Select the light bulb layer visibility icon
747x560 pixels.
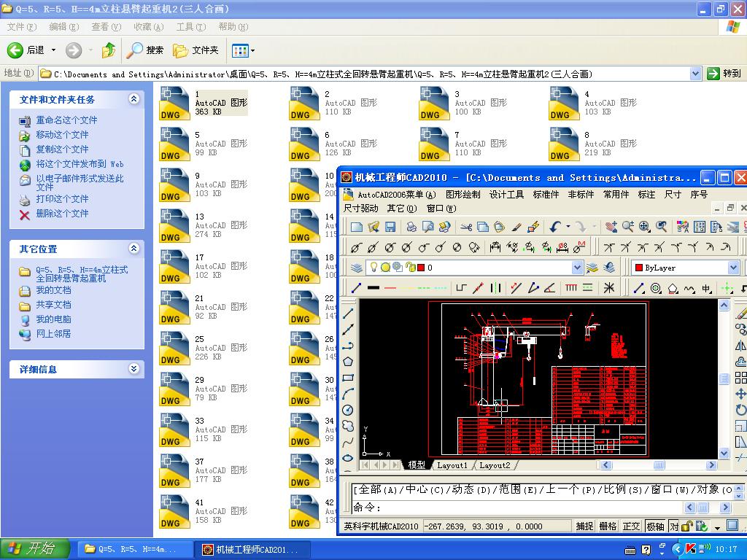(374, 268)
